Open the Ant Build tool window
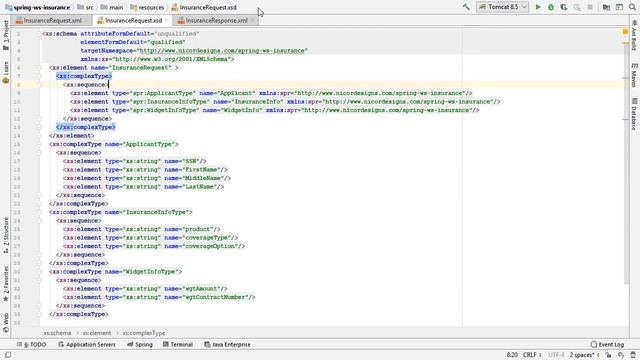Viewport: 640px width, 360px height. tap(634, 35)
